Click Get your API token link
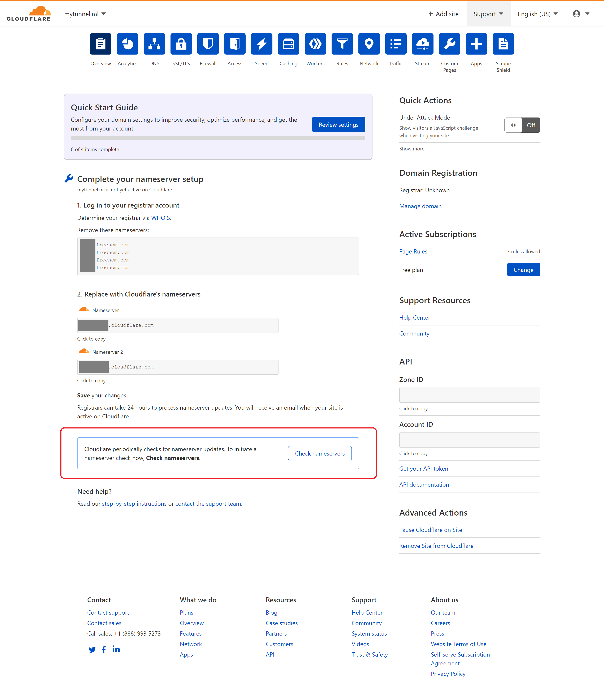 click(x=424, y=469)
